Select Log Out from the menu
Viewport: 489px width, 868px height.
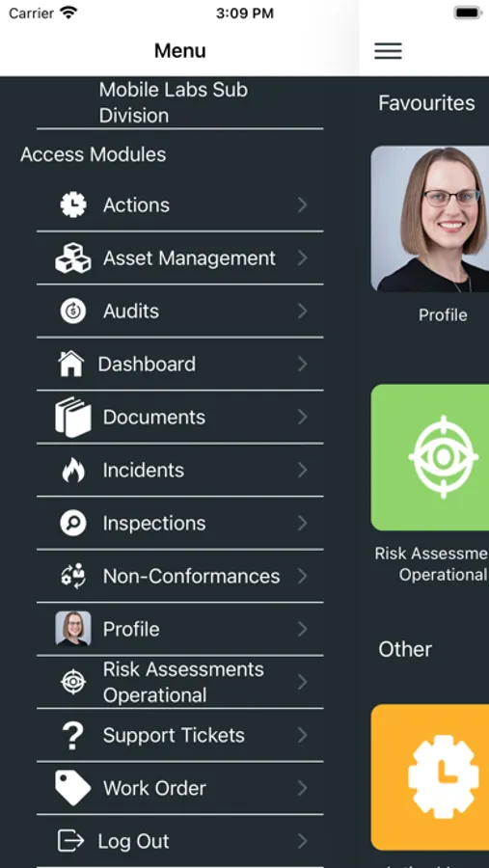tap(180, 841)
